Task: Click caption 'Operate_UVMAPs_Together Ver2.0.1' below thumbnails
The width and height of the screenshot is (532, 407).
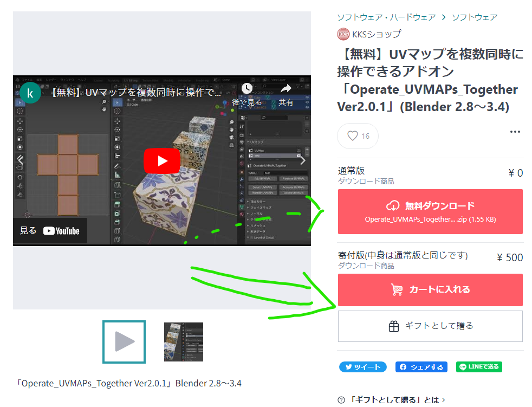Action: coord(129,383)
